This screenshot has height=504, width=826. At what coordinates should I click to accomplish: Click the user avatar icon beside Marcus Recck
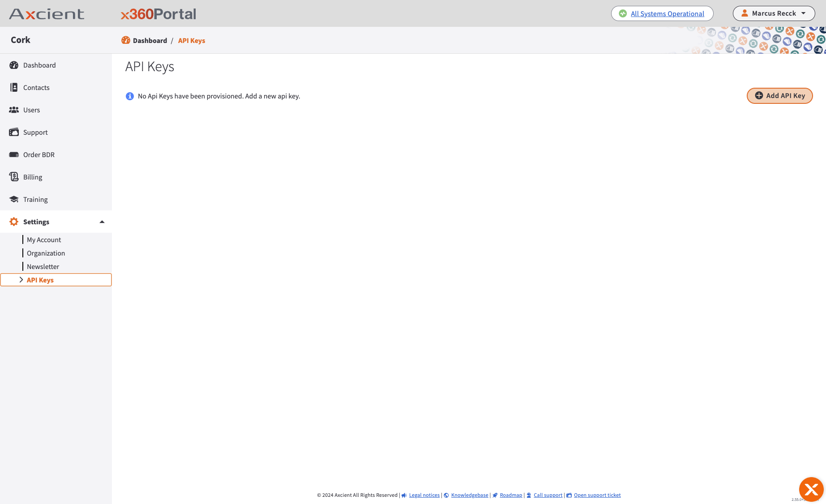(745, 13)
